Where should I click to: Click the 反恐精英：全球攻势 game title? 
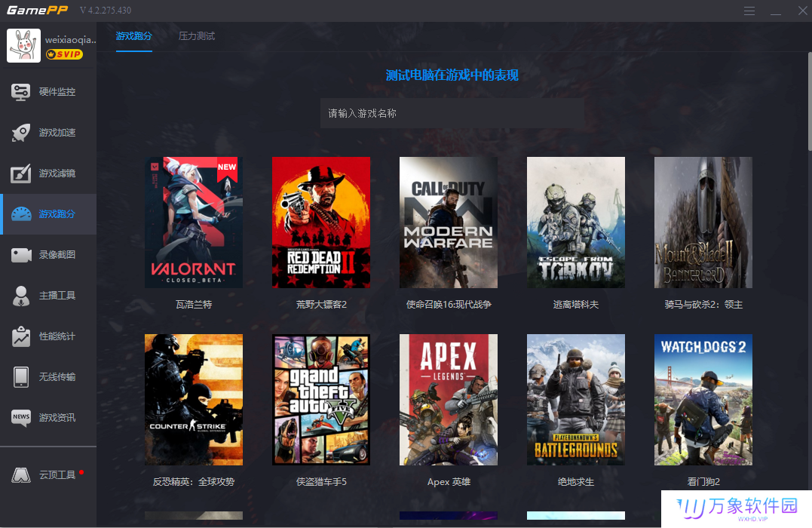194,482
